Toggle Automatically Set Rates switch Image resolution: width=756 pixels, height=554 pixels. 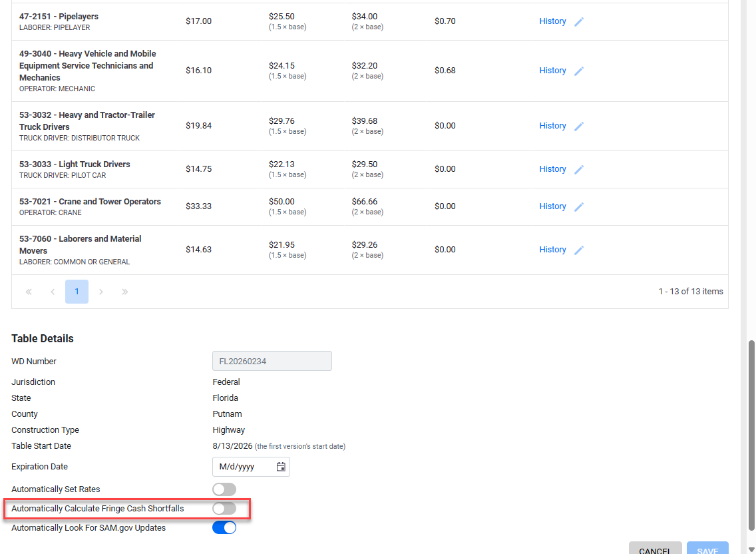point(224,489)
